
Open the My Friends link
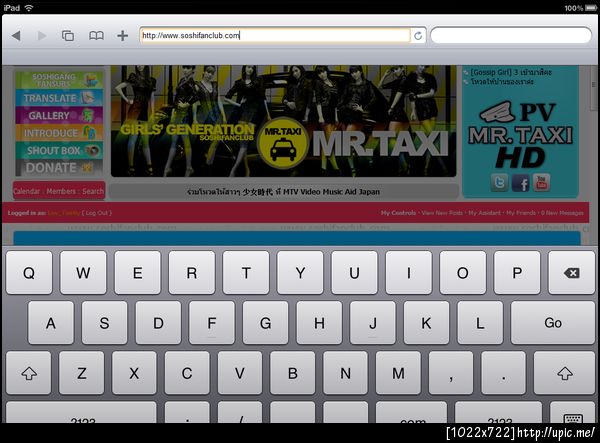pyautogui.click(x=521, y=213)
